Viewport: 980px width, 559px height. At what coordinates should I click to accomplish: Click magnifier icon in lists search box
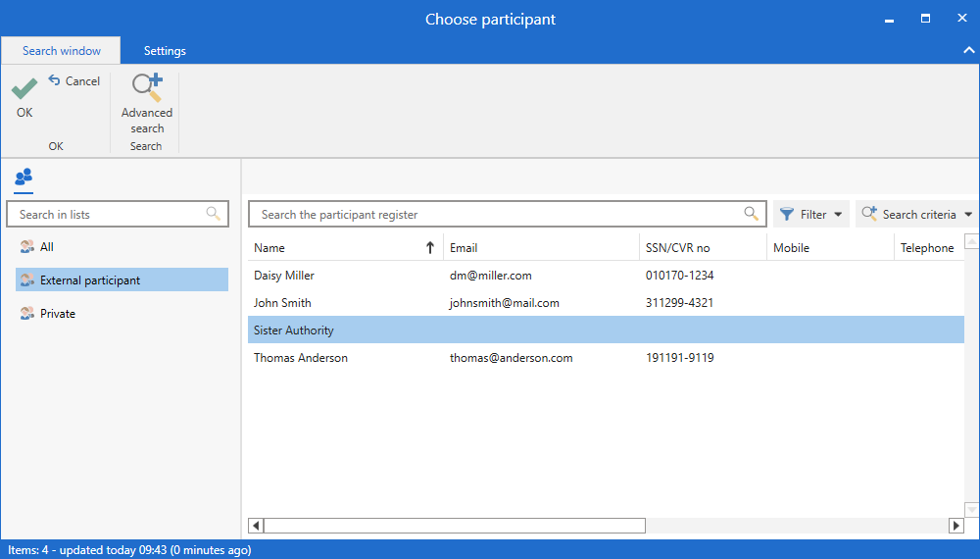[x=213, y=214]
